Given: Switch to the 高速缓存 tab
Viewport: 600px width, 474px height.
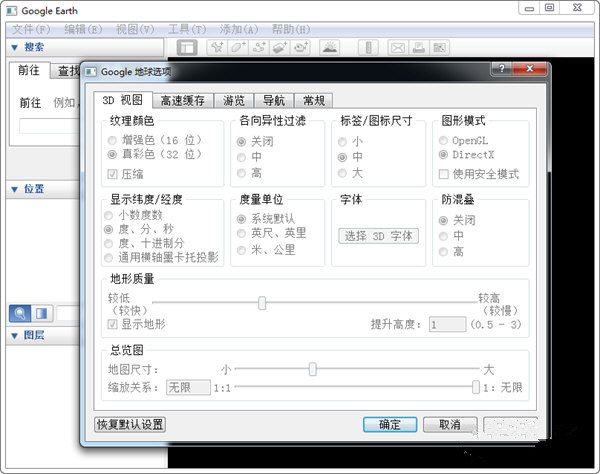Looking at the screenshot, I should pos(183,101).
